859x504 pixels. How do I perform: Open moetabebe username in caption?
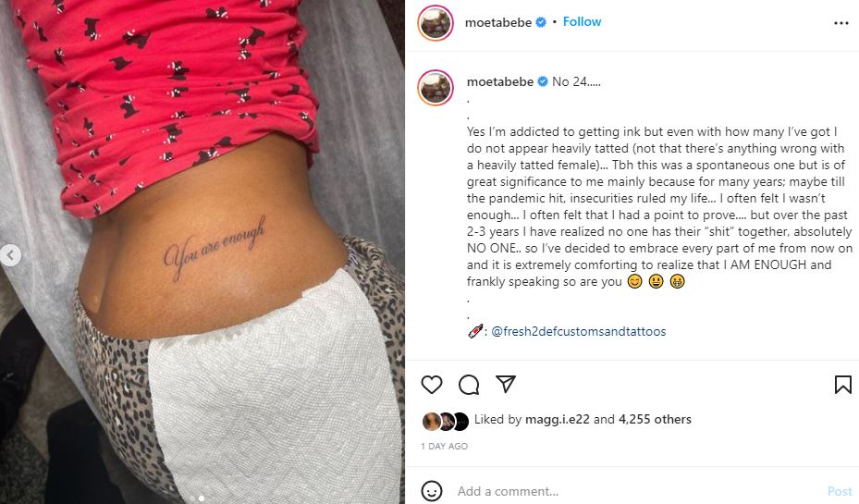pyautogui.click(x=499, y=81)
